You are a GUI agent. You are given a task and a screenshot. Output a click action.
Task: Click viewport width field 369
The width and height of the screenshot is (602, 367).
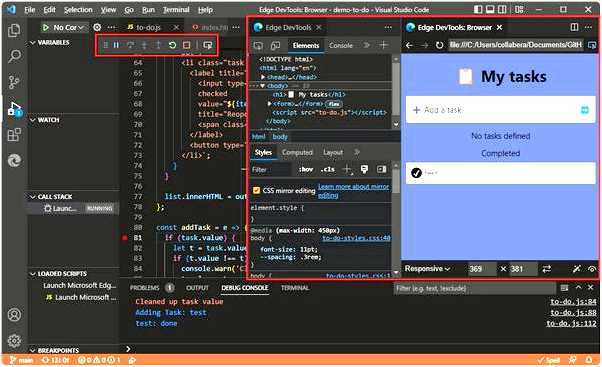tap(482, 269)
